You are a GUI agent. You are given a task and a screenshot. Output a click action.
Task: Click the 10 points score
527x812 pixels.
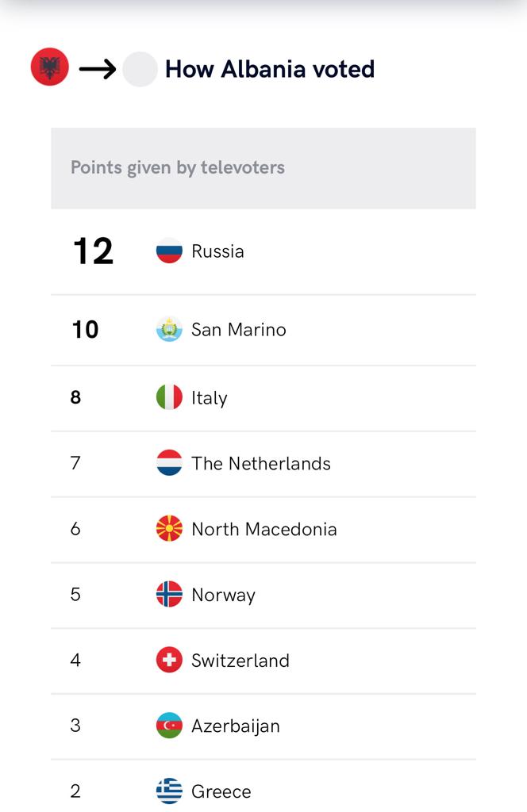(85, 329)
